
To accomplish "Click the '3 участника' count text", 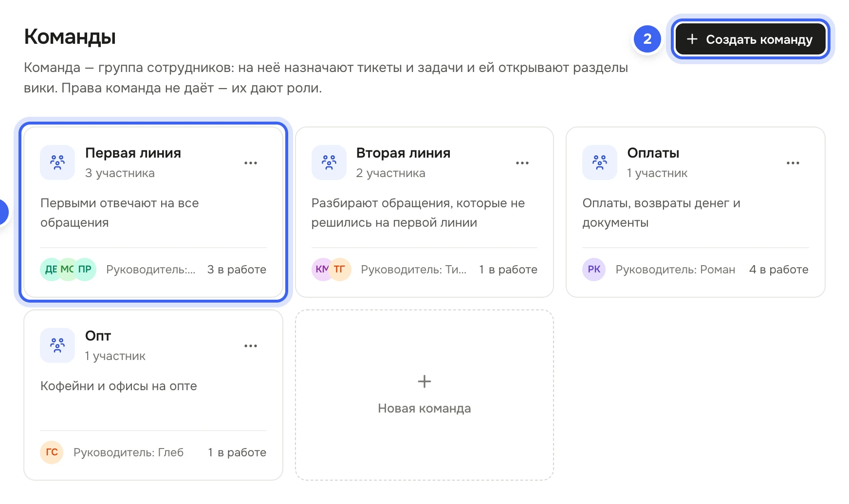I will pyautogui.click(x=120, y=173).
